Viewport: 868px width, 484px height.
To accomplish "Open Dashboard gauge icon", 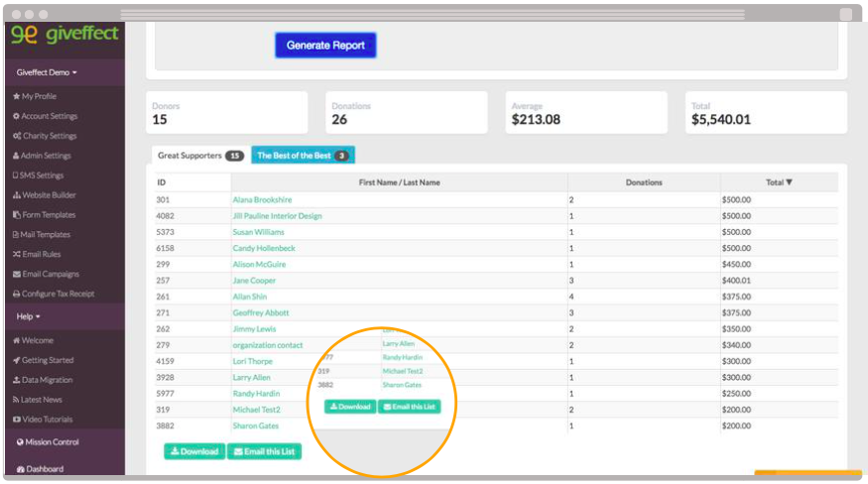I will (21, 469).
